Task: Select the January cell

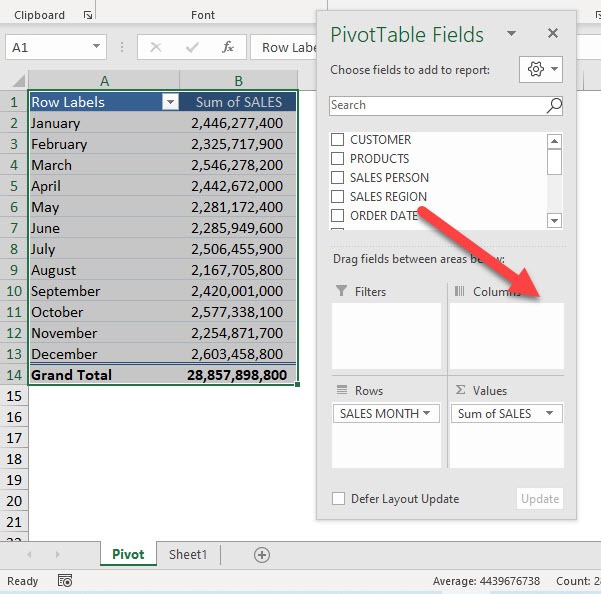Action: tap(104, 123)
